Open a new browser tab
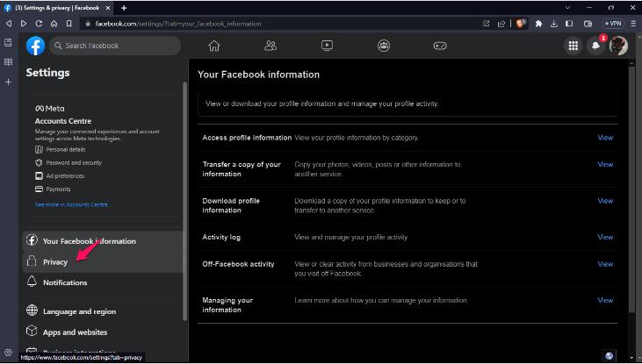 (124, 8)
